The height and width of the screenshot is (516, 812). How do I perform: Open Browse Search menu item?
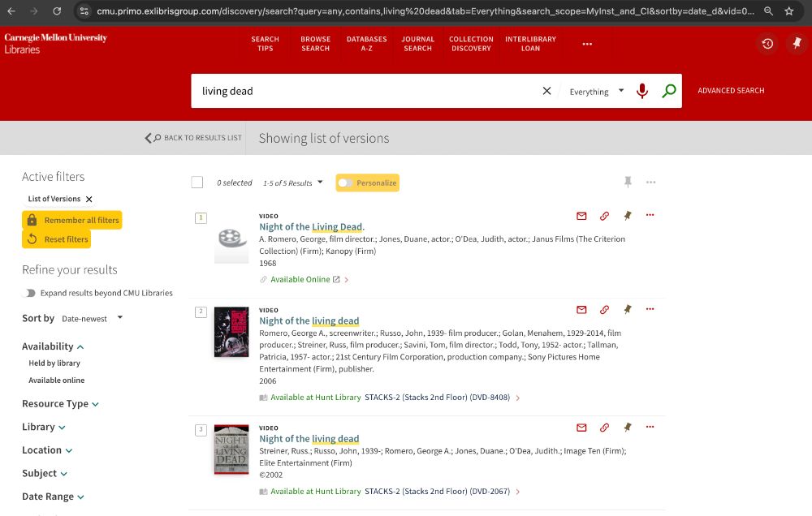click(315, 44)
